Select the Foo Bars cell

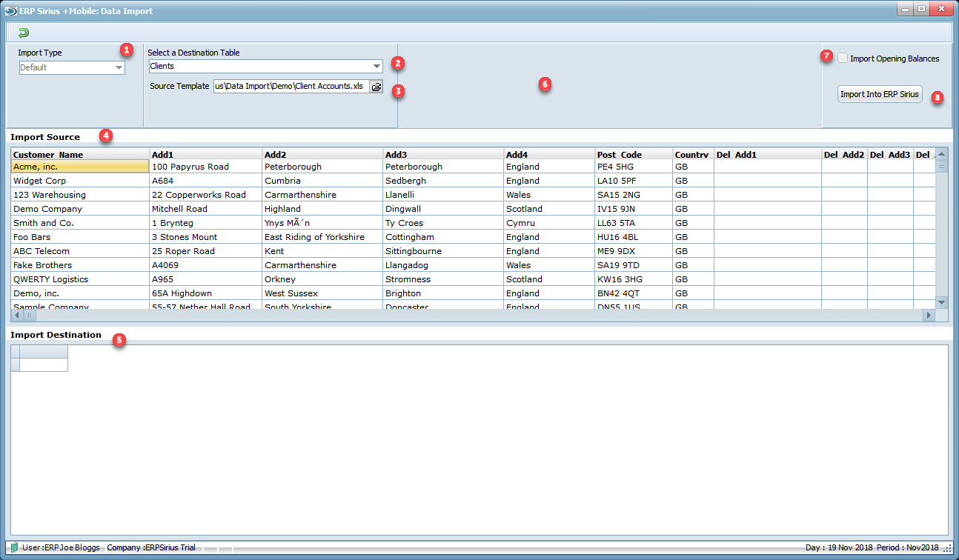pos(80,237)
